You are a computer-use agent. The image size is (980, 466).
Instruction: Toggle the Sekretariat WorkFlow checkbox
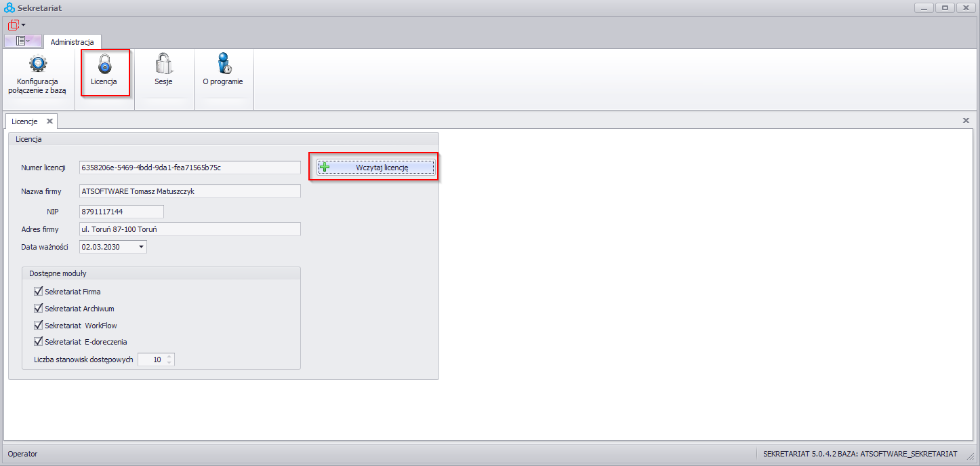(x=38, y=326)
